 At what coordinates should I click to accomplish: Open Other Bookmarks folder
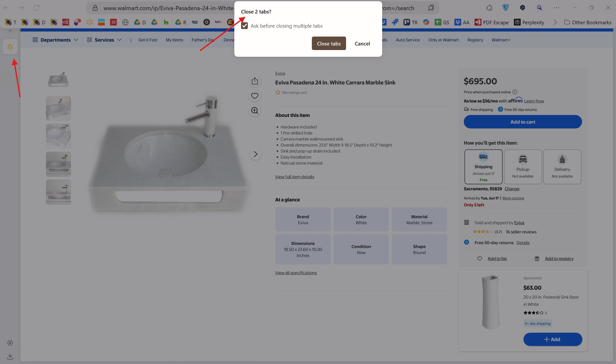pos(588,22)
